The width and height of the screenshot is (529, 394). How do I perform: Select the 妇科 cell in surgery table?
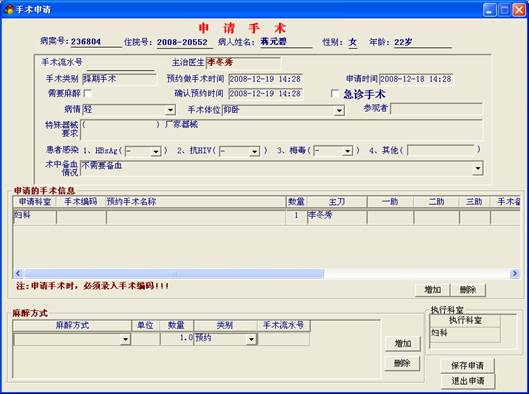35,217
